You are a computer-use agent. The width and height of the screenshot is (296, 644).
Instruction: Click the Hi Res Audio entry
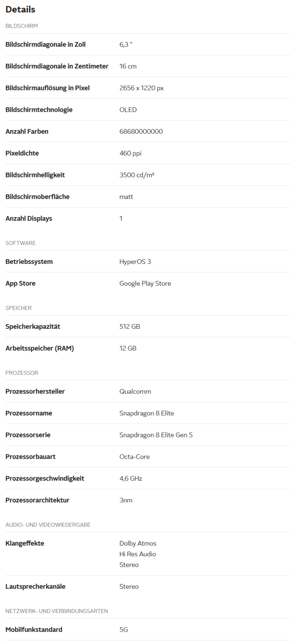click(138, 554)
